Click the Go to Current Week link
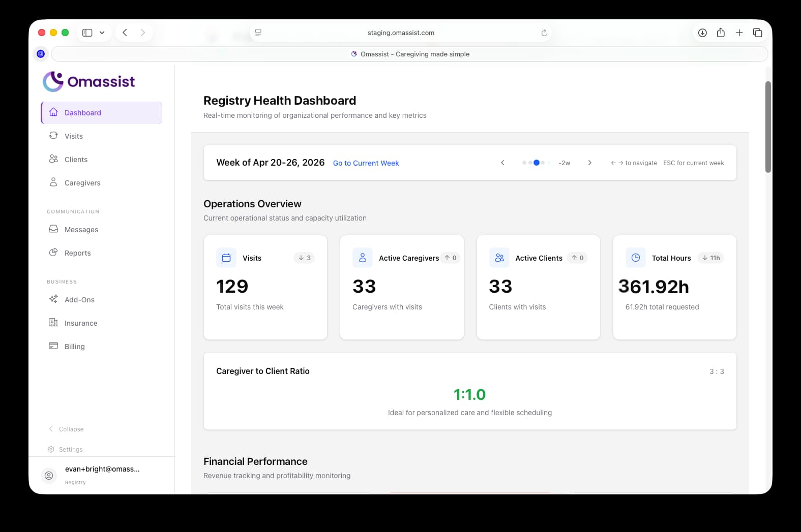This screenshot has width=801, height=532. (x=366, y=163)
